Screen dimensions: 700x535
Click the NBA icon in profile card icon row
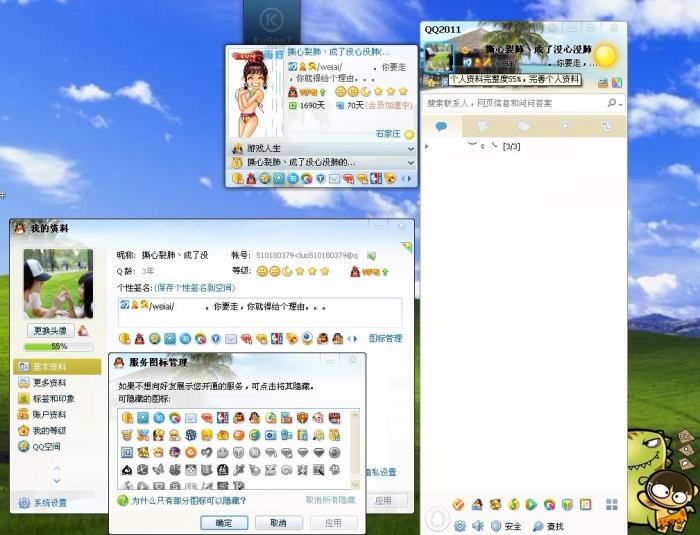tap(376, 179)
